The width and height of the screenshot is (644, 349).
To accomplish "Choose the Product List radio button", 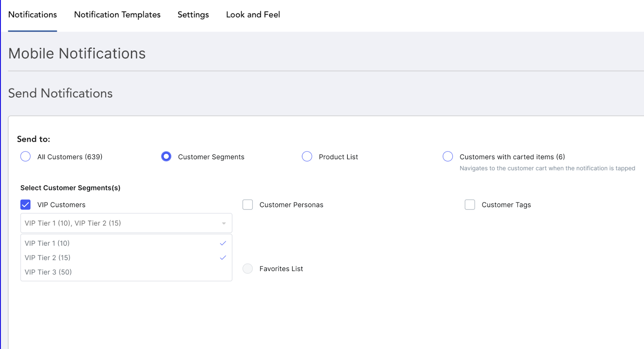I will point(307,156).
